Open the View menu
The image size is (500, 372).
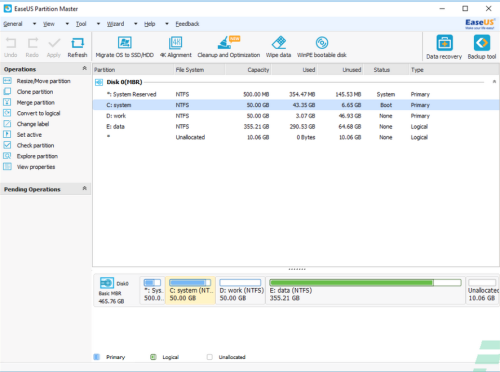(49, 24)
